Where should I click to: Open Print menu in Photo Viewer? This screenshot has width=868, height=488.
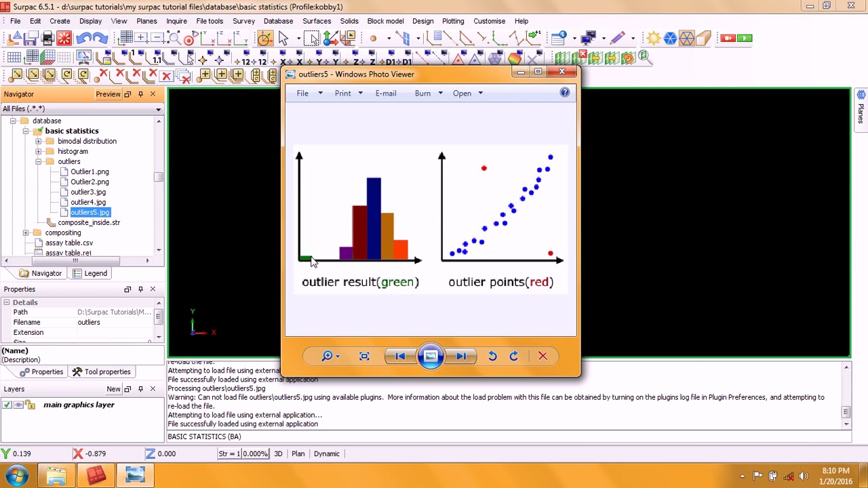click(x=349, y=93)
